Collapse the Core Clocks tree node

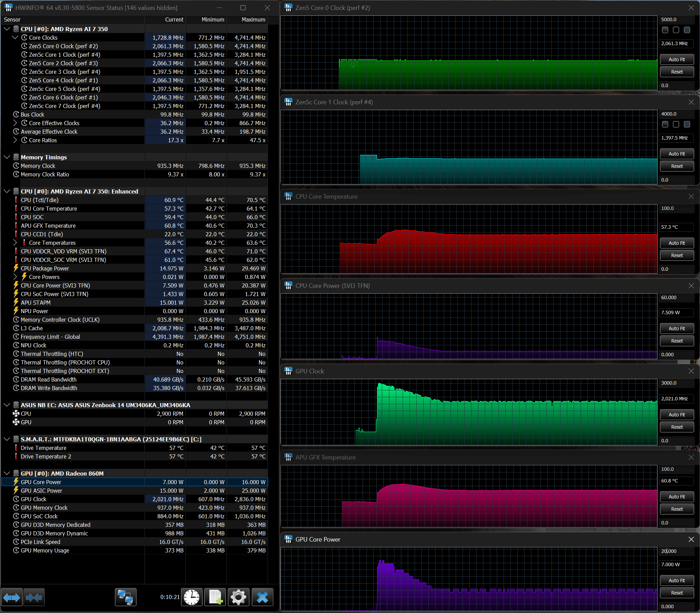pyautogui.click(x=15, y=38)
